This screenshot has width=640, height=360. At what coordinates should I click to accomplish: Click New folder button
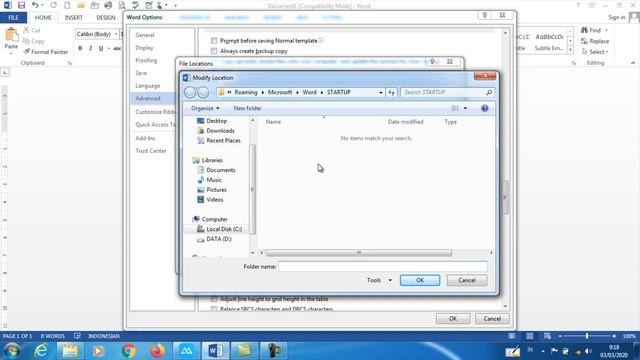pyautogui.click(x=247, y=108)
